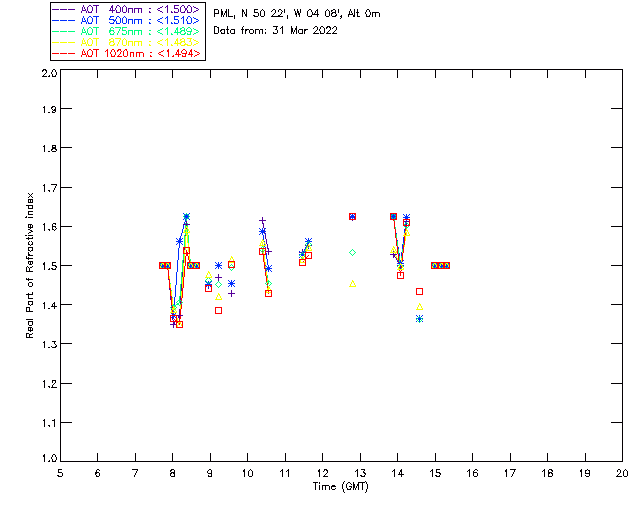
Task: Click the hour 10 x-axis label
Action: click(x=247, y=473)
